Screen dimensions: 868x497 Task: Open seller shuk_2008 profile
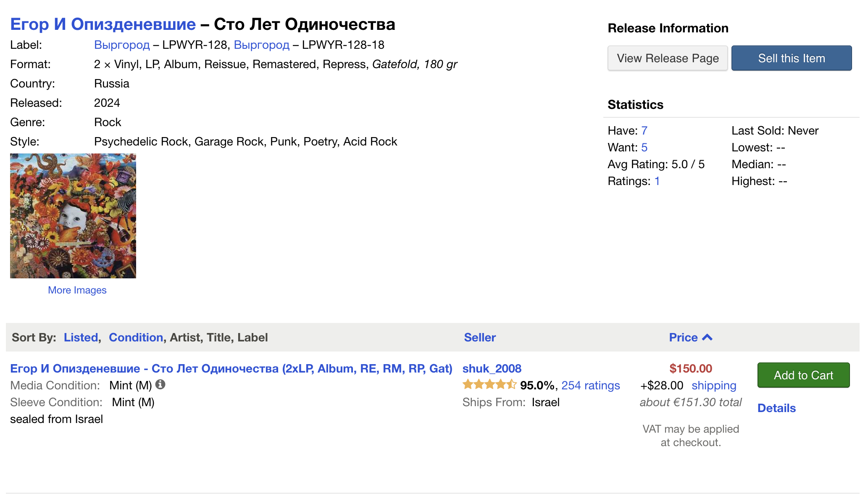(492, 368)
